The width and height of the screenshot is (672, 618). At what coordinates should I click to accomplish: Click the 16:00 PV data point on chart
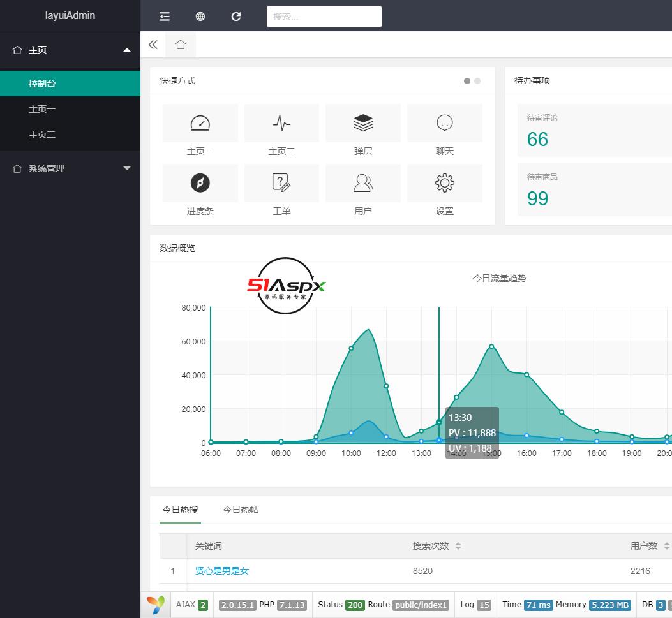526,375
